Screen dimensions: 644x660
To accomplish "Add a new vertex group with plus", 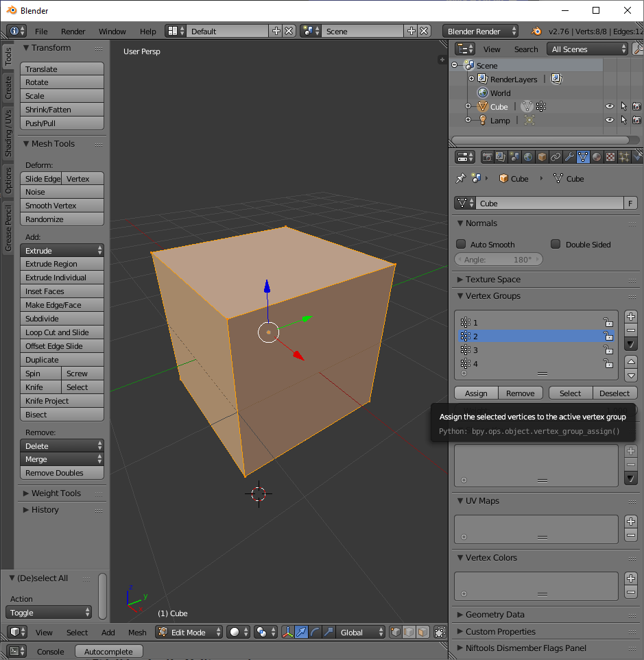I will click(x=631, y=317).
